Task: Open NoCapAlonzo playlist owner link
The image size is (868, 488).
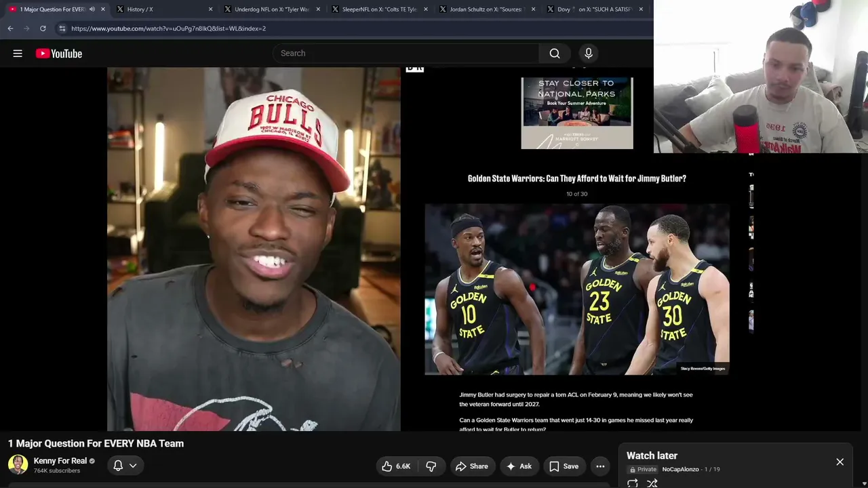Action: click(680, 469)
